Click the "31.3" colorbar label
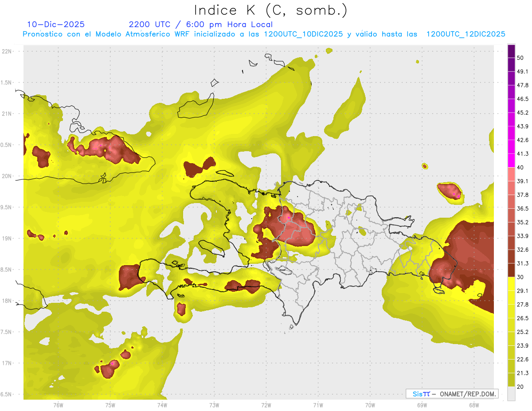The width and height of the screenshot is (532, 411). [x=523, y=263]
